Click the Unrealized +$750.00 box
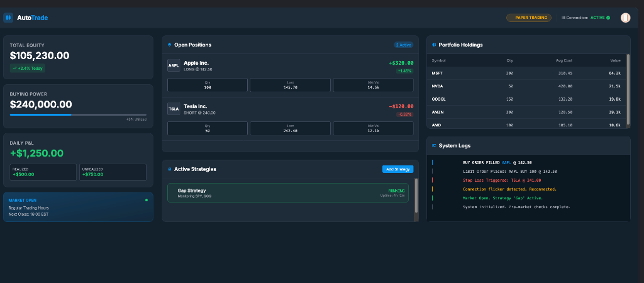The height and width of the screenshot is (283, 644). click(x=113, y=172)
